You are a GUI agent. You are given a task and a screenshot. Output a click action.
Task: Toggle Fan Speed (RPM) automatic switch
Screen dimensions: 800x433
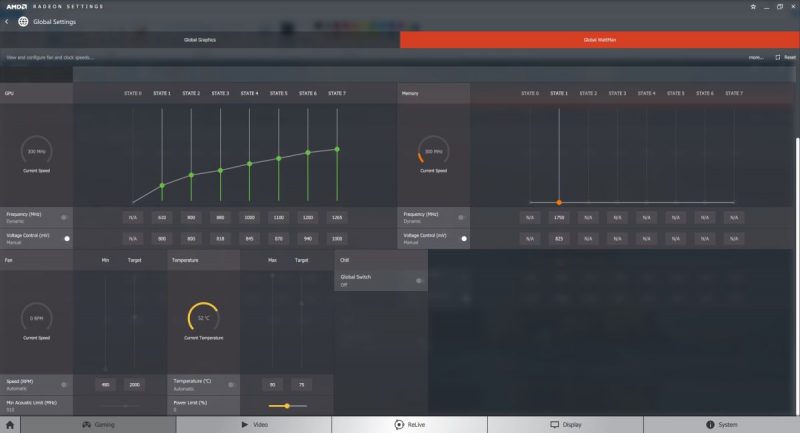tap(64, 385)
